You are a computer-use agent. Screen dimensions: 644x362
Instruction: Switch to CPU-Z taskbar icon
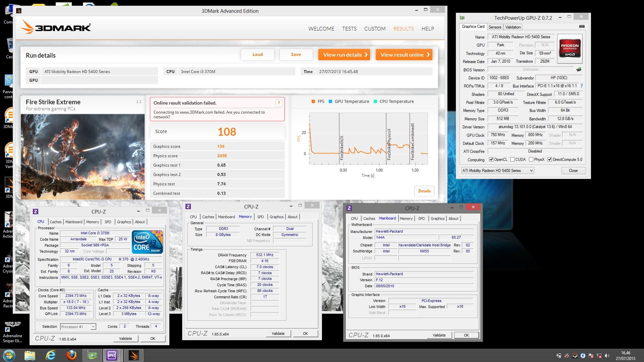point(111,355)
